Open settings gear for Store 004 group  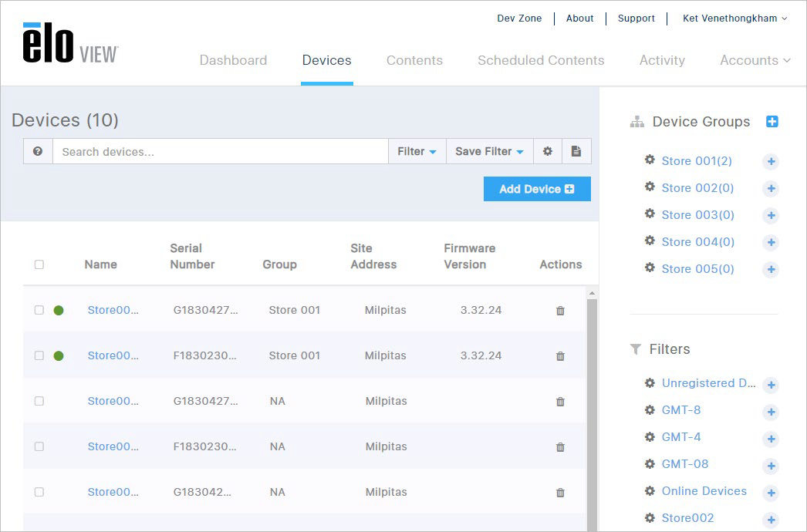[x=650, y=241]
